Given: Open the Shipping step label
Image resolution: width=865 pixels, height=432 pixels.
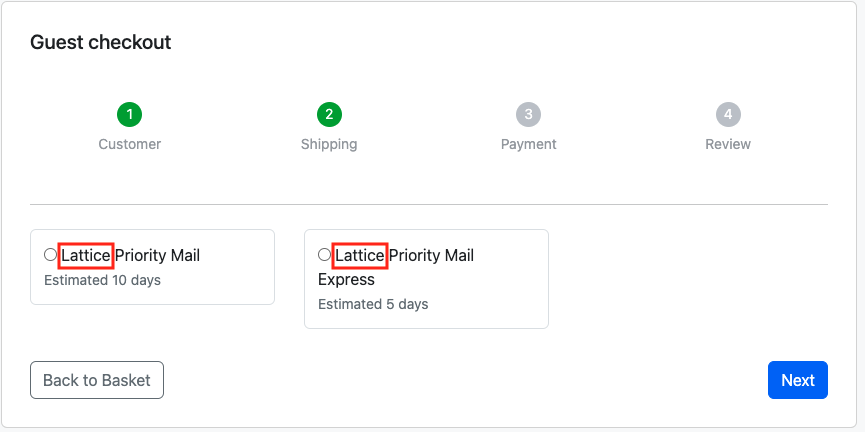Looking at the screenshot, I should pyautogui.click(x=329, y=145).
